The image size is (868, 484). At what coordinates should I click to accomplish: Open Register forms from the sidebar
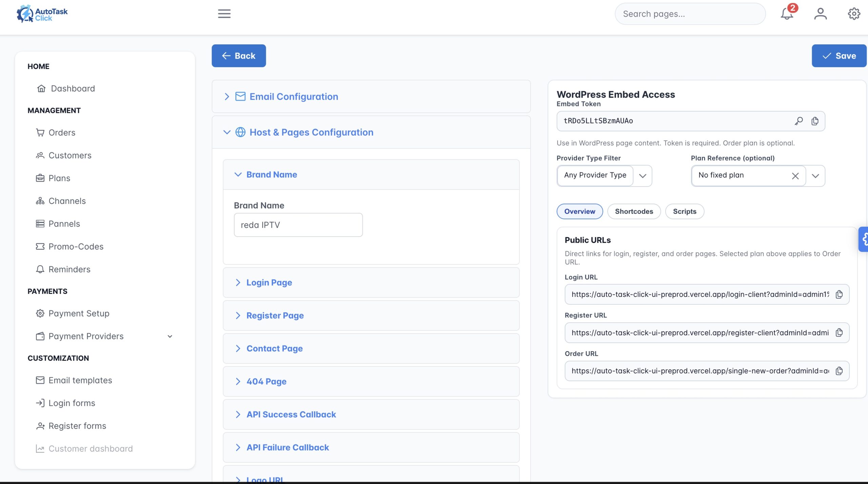[x=71, y=426]
